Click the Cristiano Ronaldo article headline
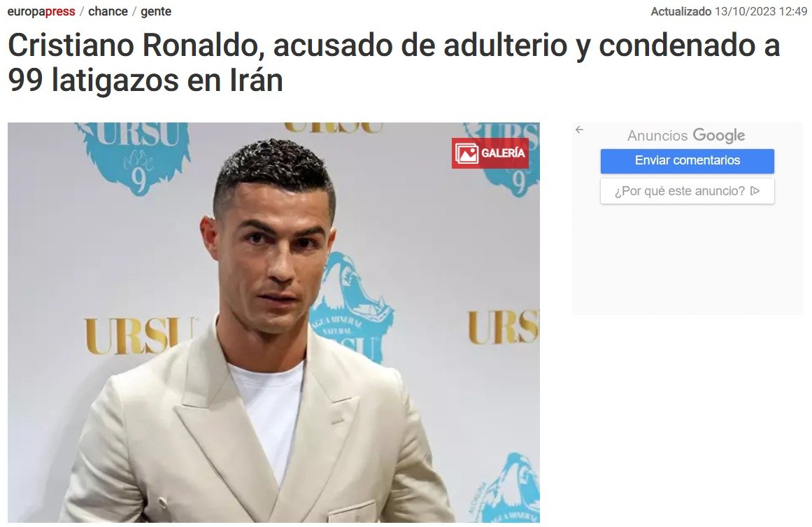812x527 pixels. point(394,62)
